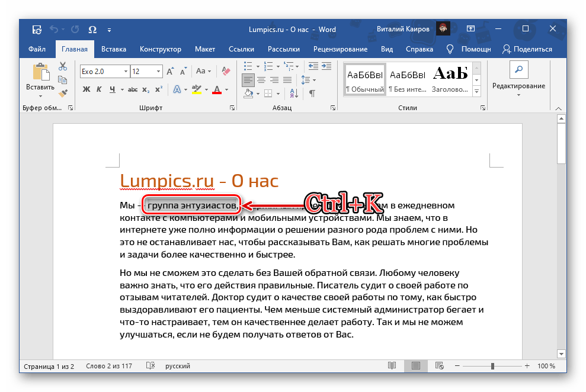Click the 100 % zoom level
Screen dimensions: 586x392
click(546, 366)
